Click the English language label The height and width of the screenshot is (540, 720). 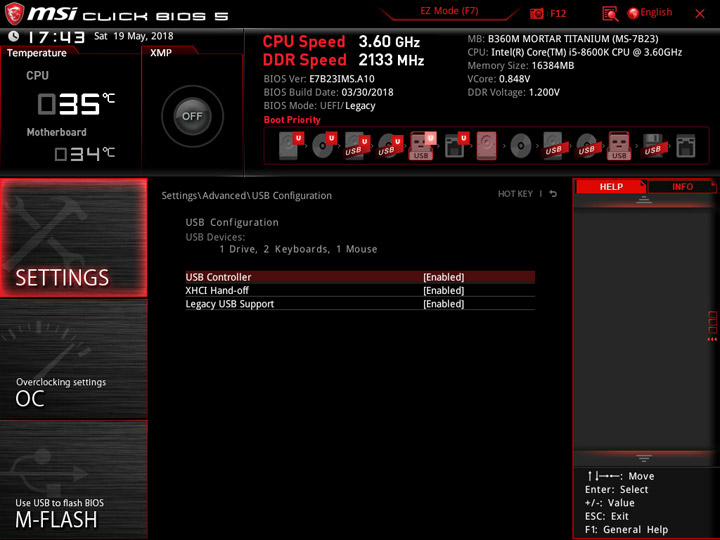(656, 12)
